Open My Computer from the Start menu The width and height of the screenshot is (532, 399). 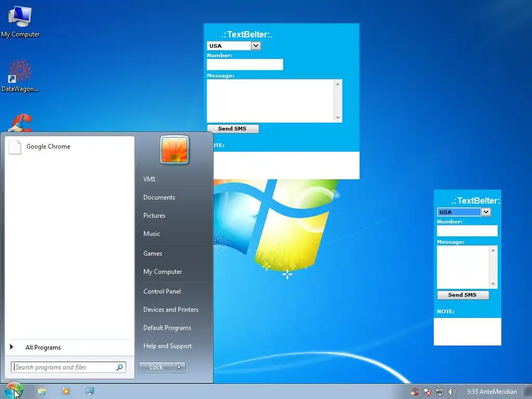[x=163, y=272]
